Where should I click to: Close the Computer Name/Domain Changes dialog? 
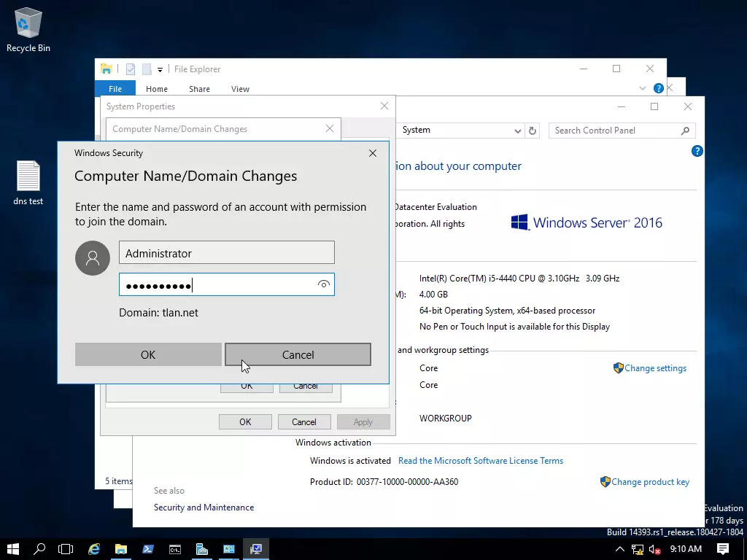coord(330,128)
